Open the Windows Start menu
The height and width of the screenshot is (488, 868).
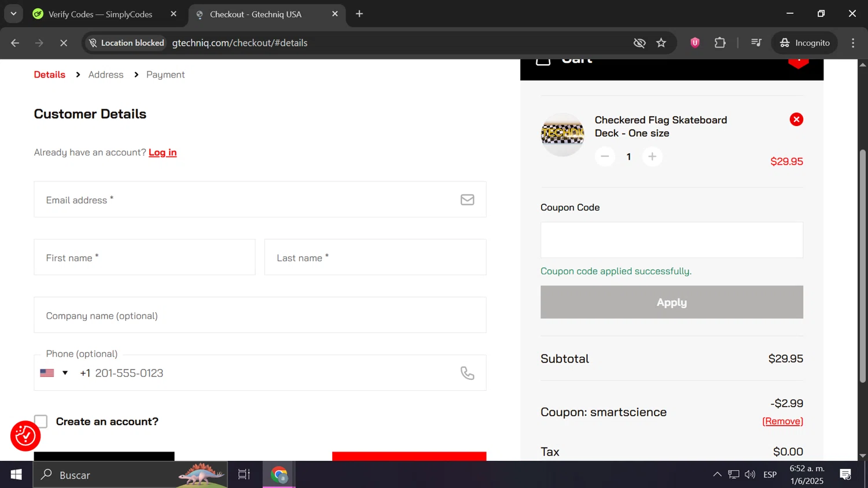click(16, 475)
